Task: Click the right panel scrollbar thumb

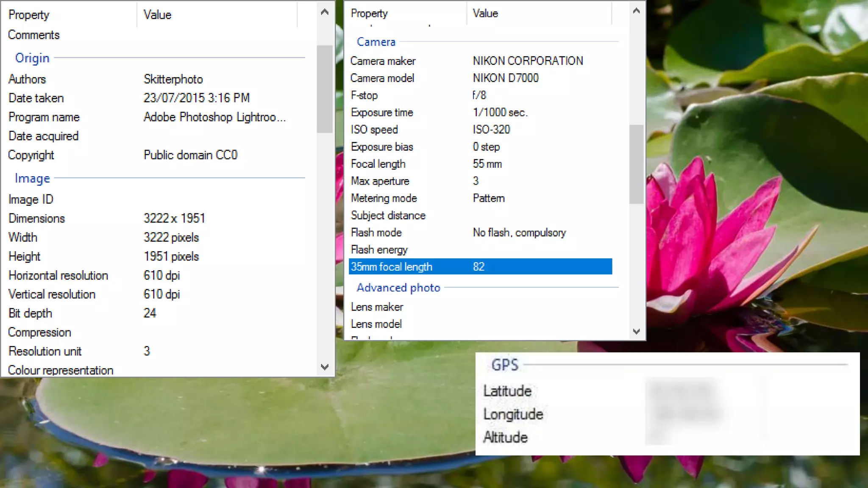Action: 636,164
